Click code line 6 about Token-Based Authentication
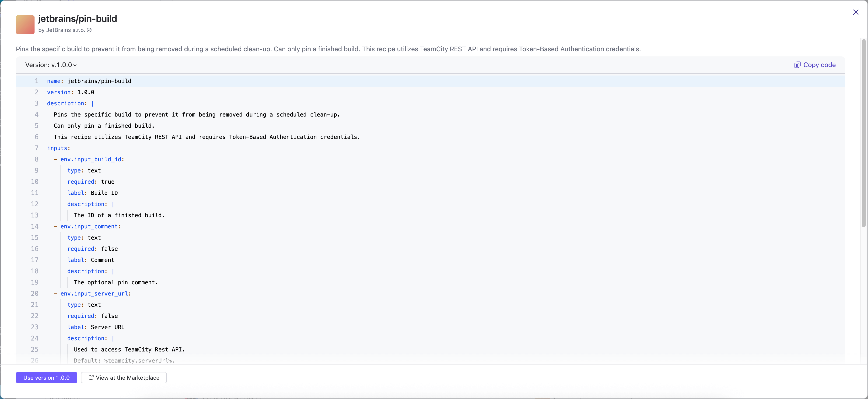This screenshot has height=399, width=868. [207, 137]
